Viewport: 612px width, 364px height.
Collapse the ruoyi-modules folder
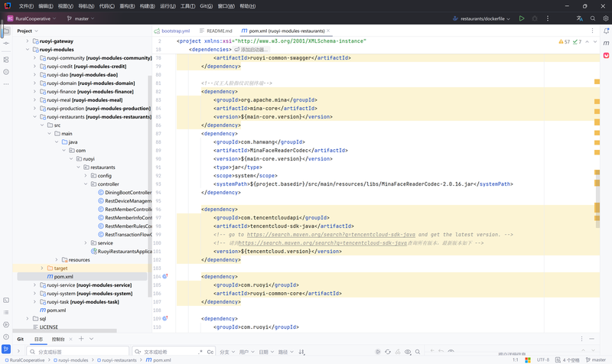(x=28, y=50)
